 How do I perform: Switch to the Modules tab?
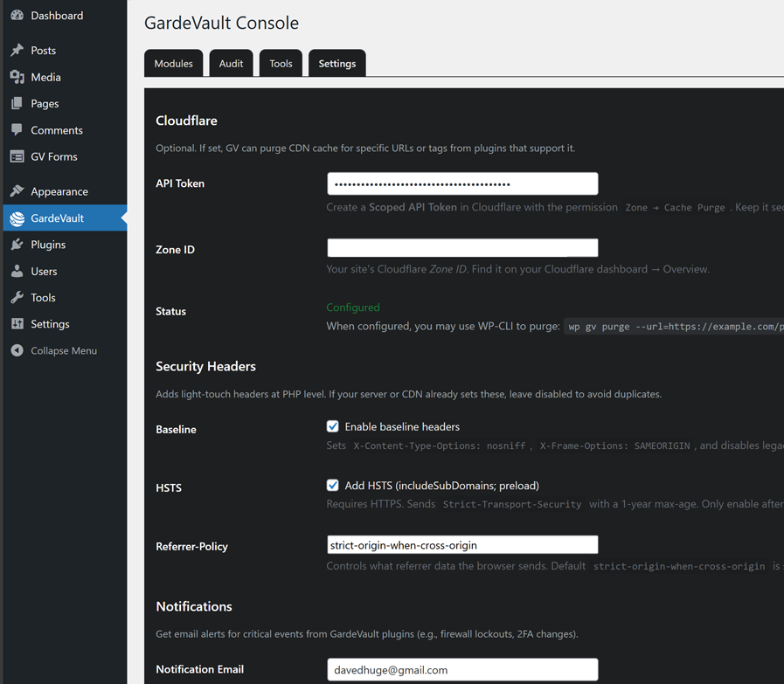(x=173, y=63)
